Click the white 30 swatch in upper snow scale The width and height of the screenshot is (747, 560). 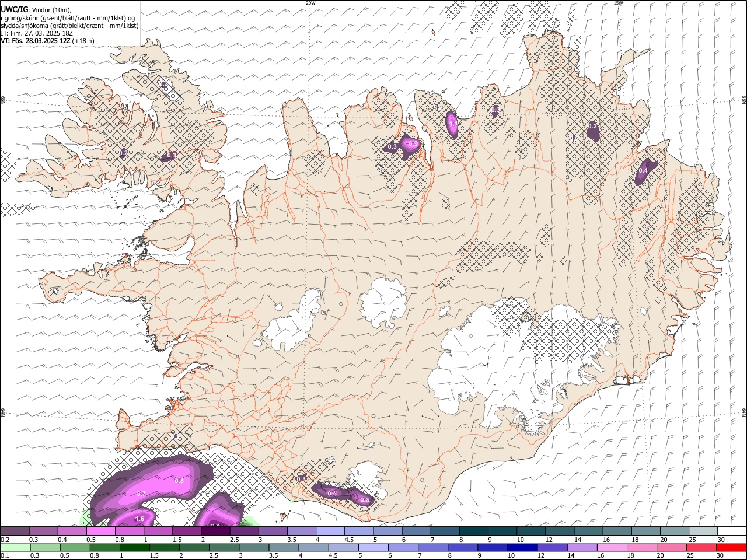[x=731, y=531]
